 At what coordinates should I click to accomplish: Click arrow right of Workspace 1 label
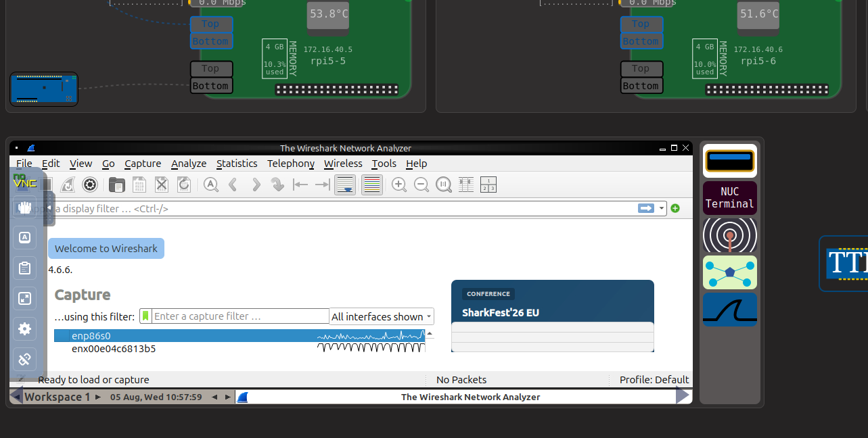(x=98, y=397)
